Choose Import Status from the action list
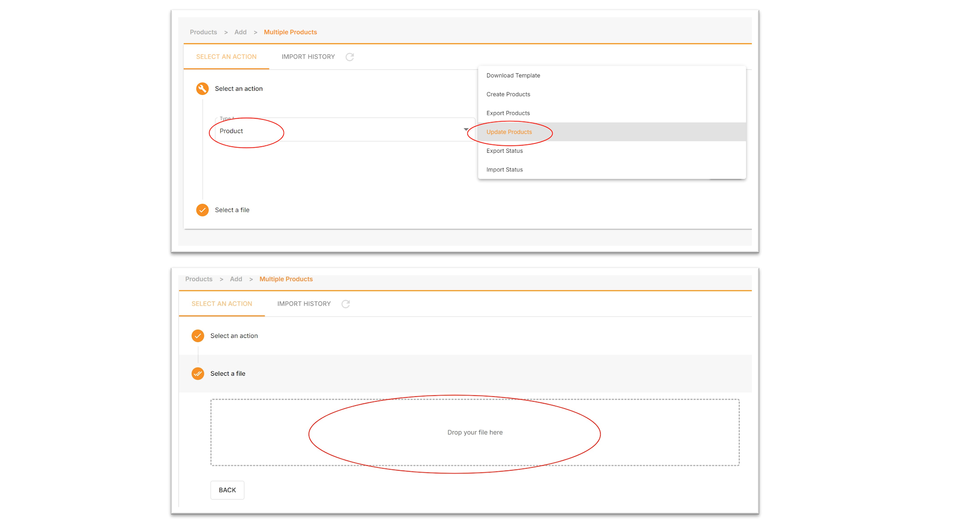Image resolution: width=980 pixels, height=527 pixels. (x=612, y=169)
